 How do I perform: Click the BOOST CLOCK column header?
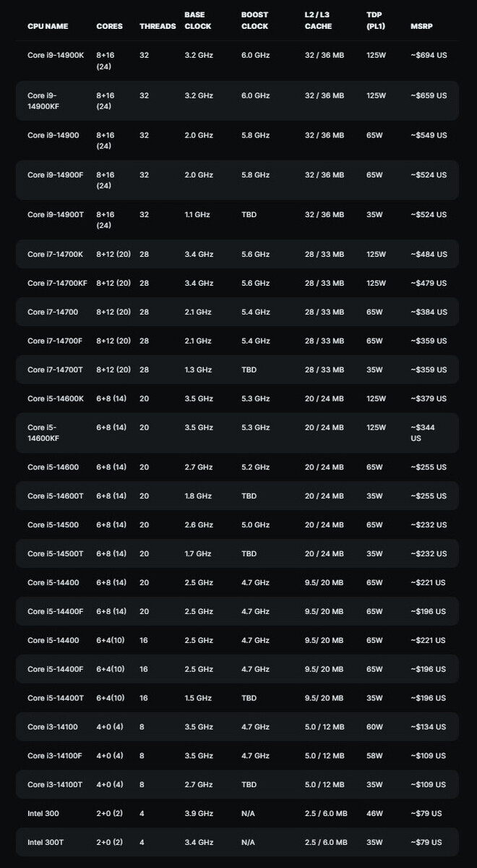click(x=254, y=20)
